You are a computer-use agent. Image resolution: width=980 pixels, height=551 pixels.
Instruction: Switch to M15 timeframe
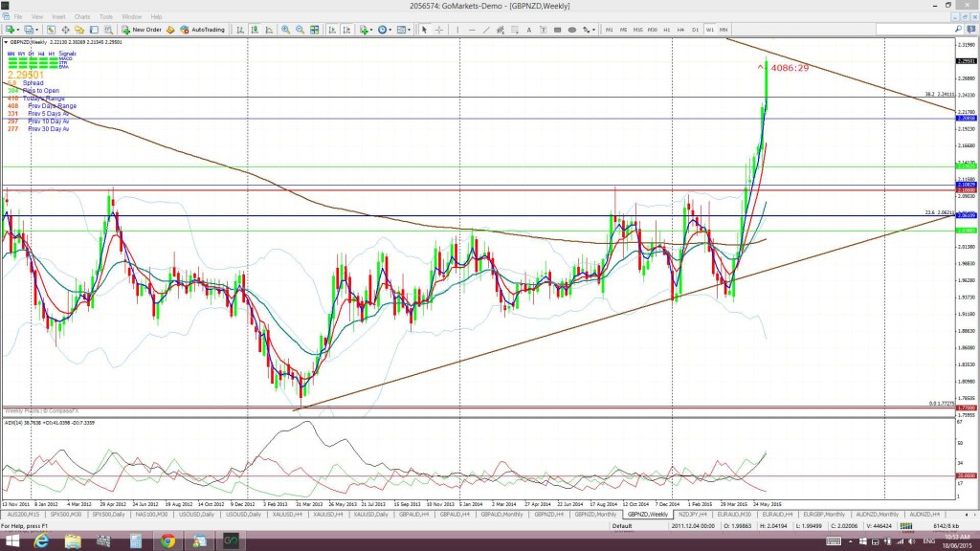(x=638, y=30)
